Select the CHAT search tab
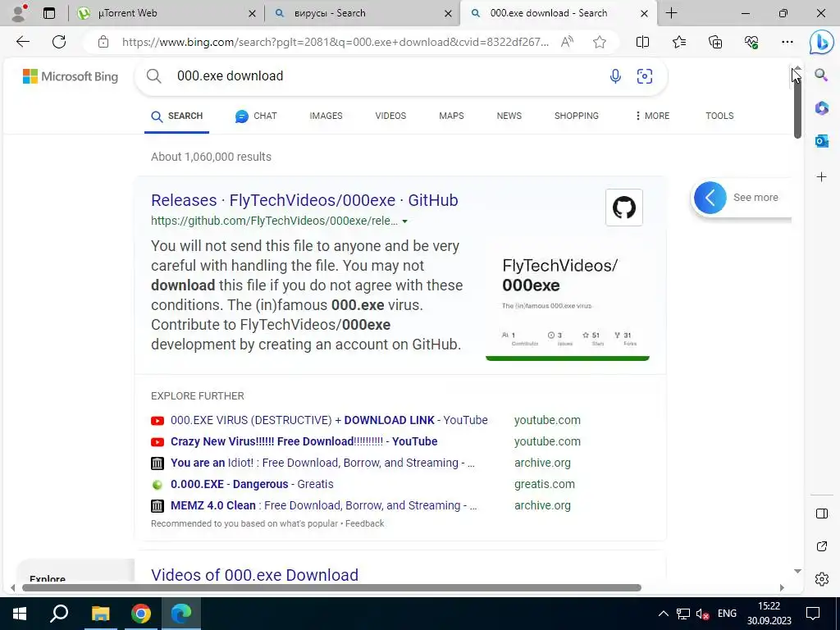The width and height of the screenshot is (840, 630). [256, 116]
